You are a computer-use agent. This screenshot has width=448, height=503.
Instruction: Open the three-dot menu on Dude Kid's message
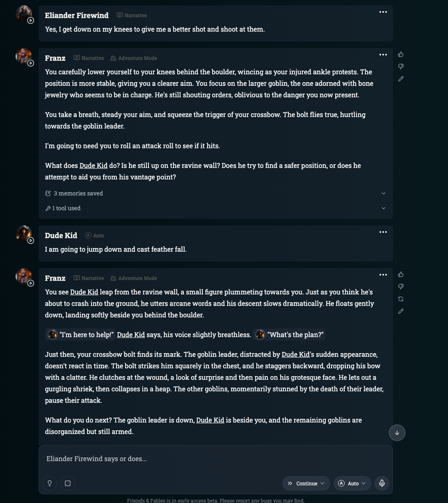click(383, 232)
